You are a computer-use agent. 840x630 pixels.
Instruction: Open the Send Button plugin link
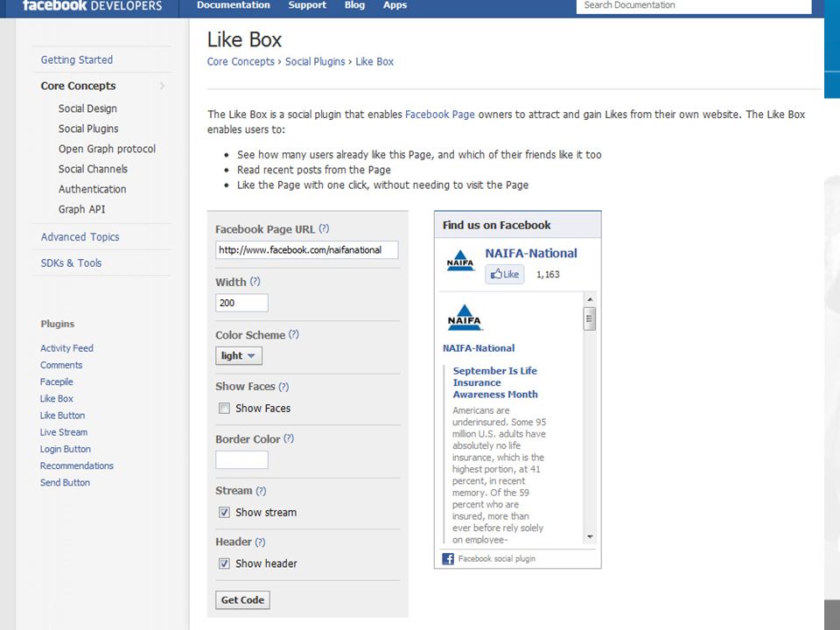point(65,483)
